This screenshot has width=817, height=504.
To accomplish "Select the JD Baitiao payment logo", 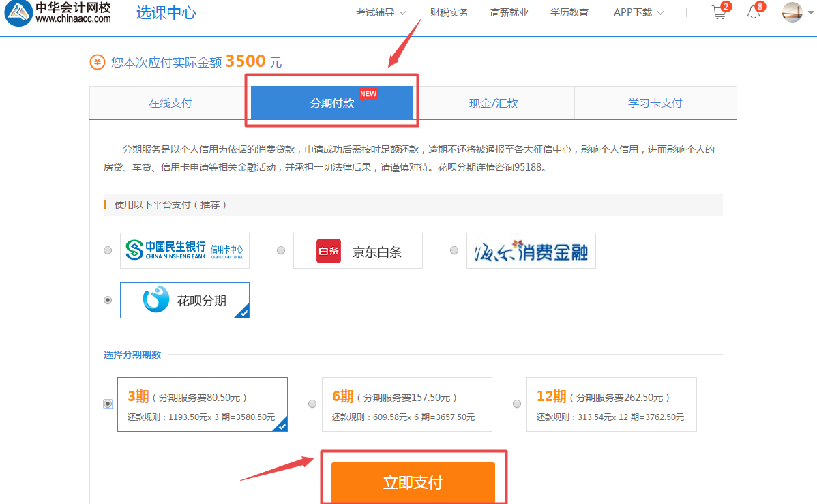I will [x=358, y=251].
